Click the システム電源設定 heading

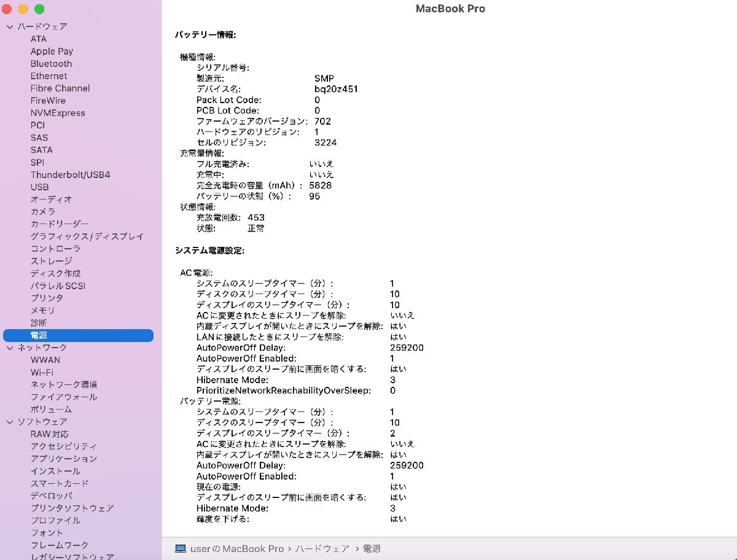[x=209, y=251]
